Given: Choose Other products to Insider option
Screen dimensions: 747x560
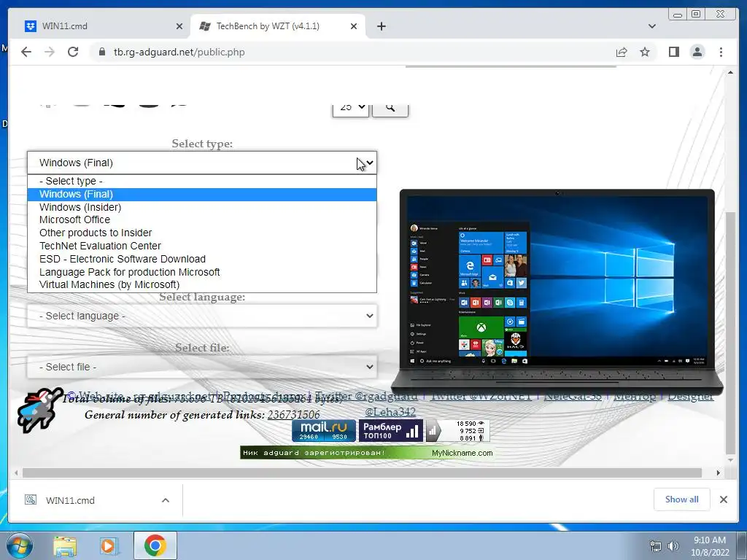Looking at the screenshot, I should click(x=202, y=233).
